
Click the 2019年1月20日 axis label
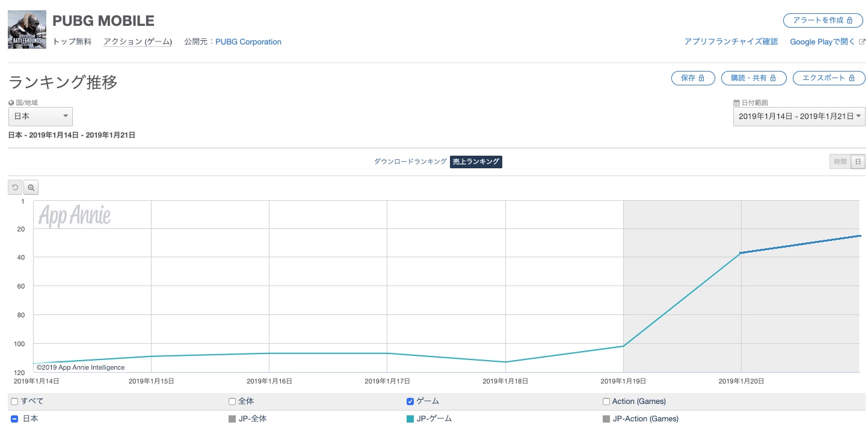point(741,381)
